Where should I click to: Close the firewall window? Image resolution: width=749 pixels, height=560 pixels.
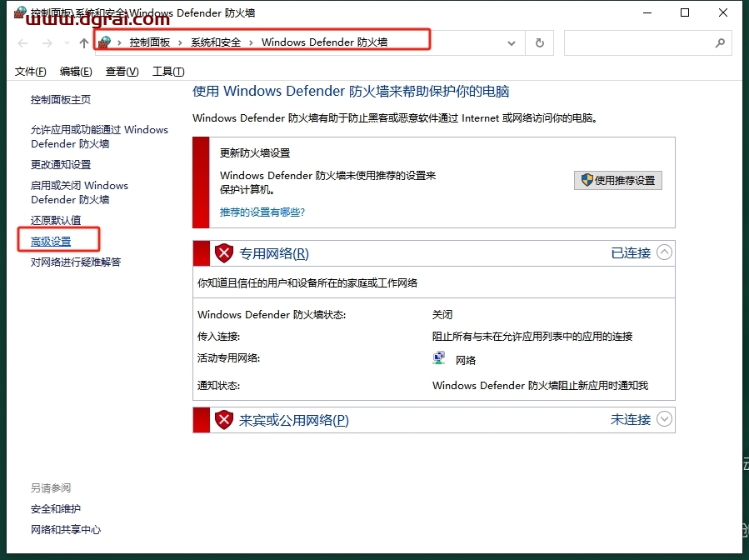pyautogui.click(x=723, y=12)
